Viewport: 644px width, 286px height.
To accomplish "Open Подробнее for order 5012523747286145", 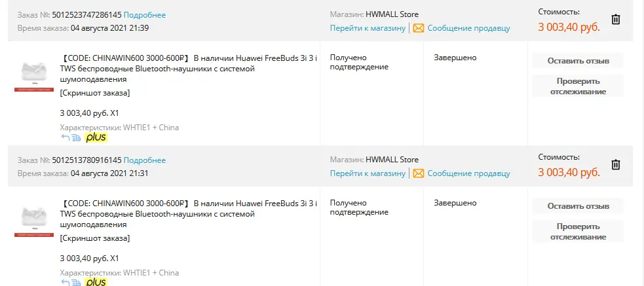I will coord(145,15).
